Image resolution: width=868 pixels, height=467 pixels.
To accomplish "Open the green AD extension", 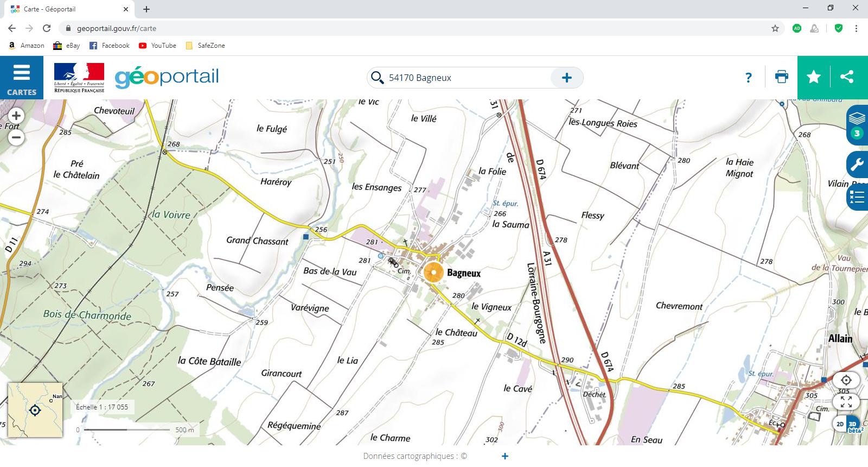I will [797, 28].
